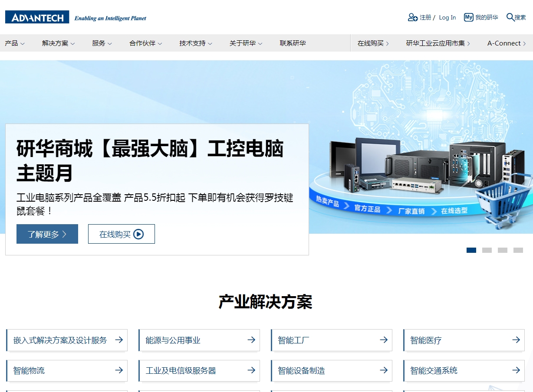533x392 pixels.
Task: Switch to the third carousel slide indicator
Action: [503, 250]
